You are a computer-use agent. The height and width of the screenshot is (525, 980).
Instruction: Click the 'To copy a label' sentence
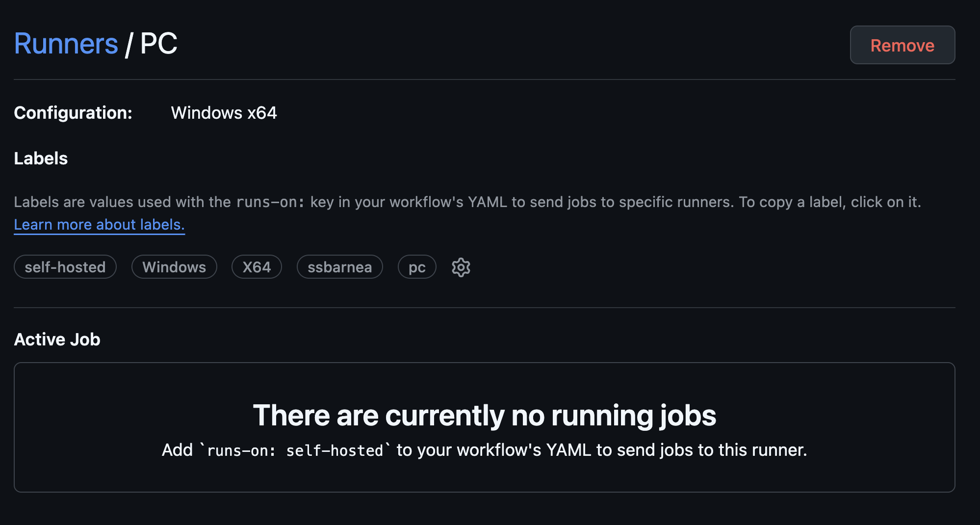coord(829,202)
